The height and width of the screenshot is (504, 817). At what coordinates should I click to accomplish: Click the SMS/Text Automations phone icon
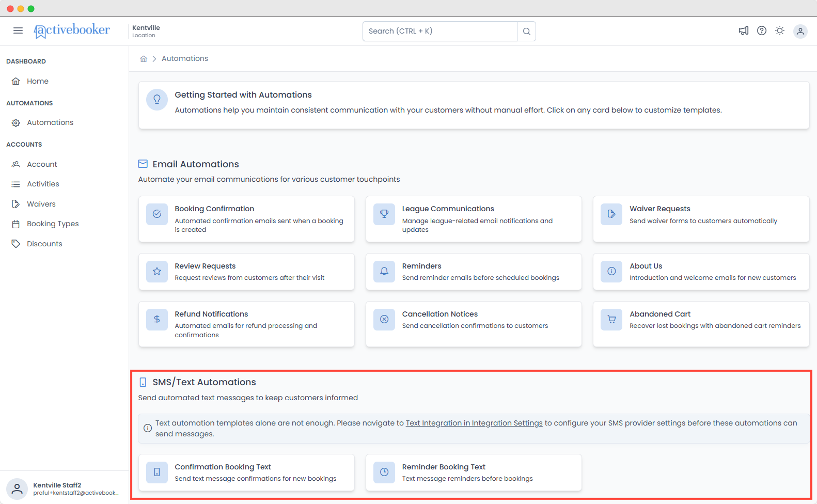pyautogui.click(x=143, y=382)
